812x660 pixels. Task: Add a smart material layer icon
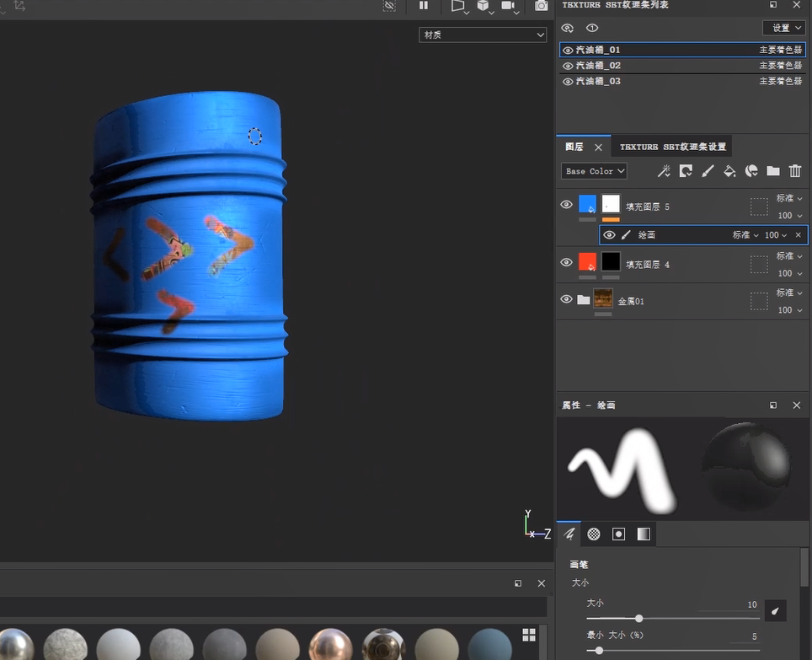[x=751, y=171]
